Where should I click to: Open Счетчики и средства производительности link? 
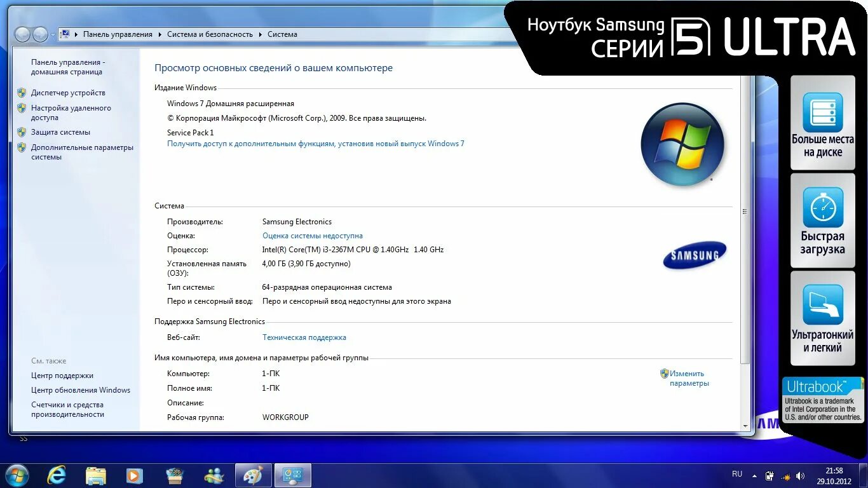(x=67, y=410)
